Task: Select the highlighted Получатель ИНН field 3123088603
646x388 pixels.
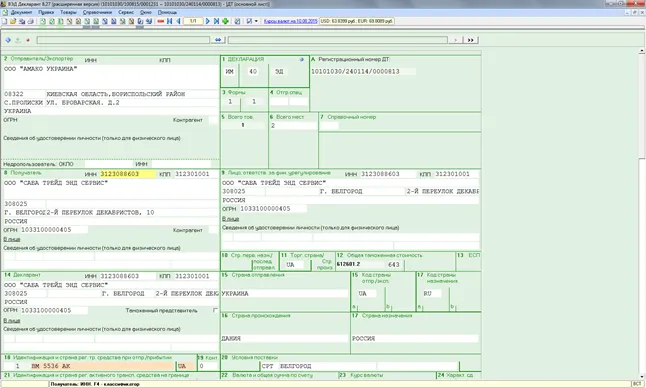Action: [x=128, y=174]
